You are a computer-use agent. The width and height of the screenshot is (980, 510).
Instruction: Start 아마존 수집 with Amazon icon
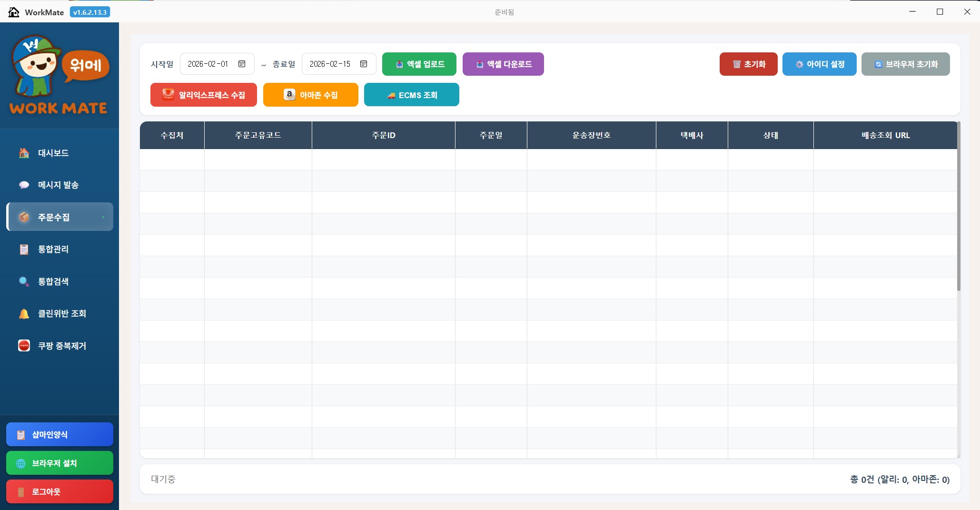click(x=311, y=95)
